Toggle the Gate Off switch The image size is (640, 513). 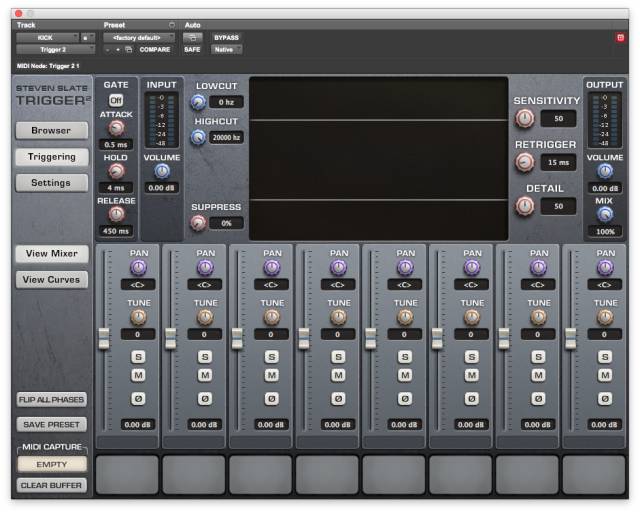(116, 100)
